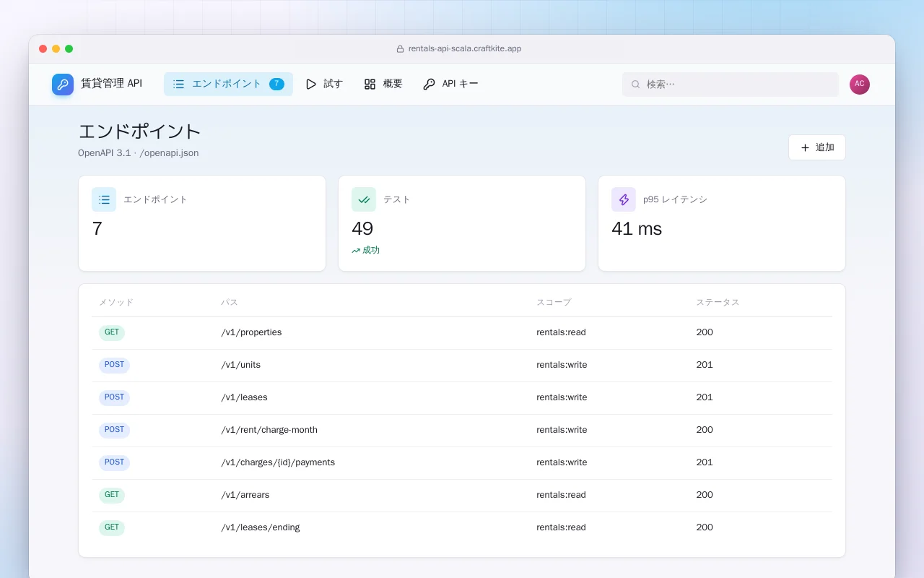Click the list icon on エンドポイント card
This screenshot has height=578, width=924.
click(x=104, y=199)
